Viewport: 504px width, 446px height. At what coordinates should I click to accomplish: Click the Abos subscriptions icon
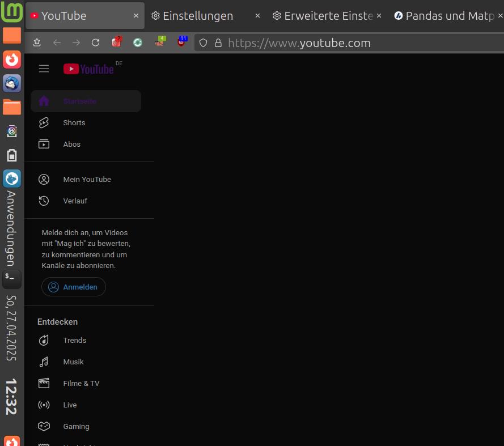(44, 144)
